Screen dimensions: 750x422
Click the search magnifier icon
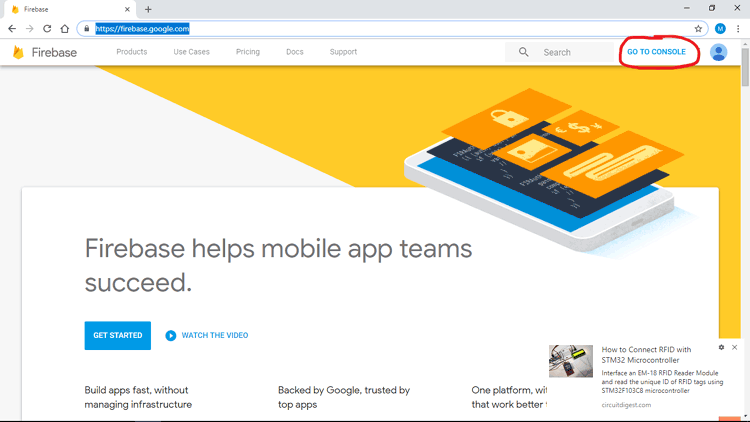524,52
